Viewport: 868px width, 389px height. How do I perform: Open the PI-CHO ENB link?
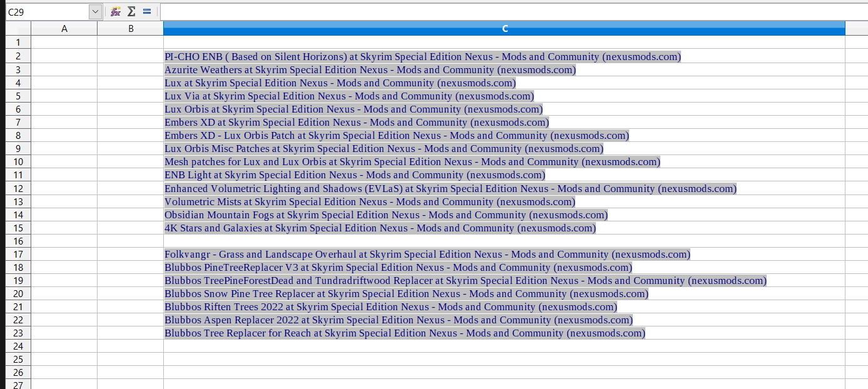click(x=423, y=57)
